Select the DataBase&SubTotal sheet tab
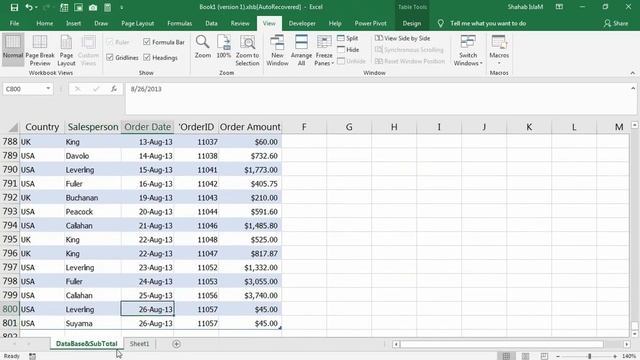This screenshot has height=360, width=640. pos(87,344)
